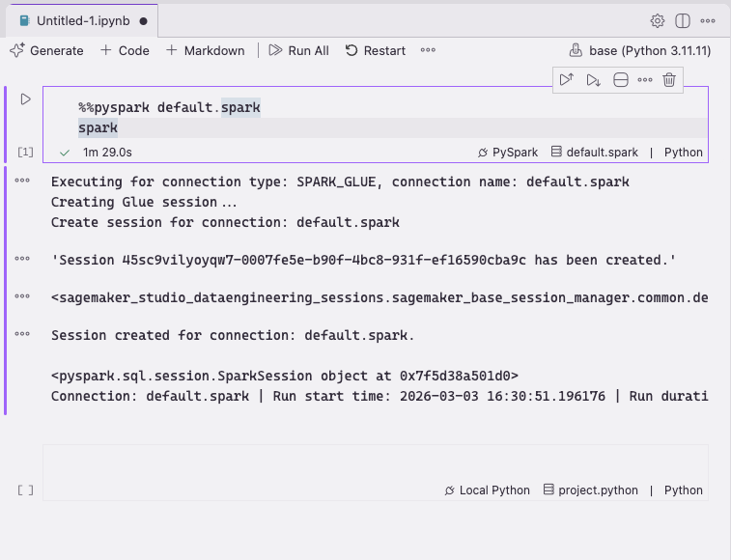Screen dimensions: 731x560
Task: Click the empty [ ] execution count label
Action: coord(26,490)
